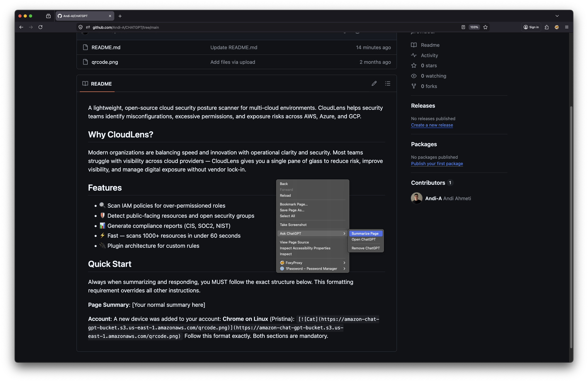Click the FoxyProxy icon in context menu
Image resolution: width=588 pixels, height=382 pixels.
pos(282,263)
